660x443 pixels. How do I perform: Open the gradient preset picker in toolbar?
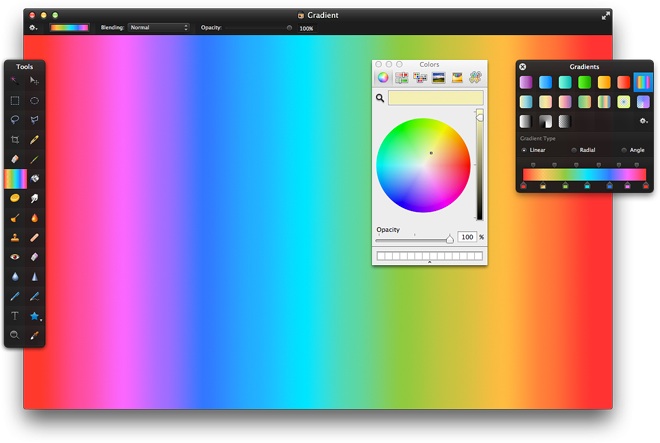[69, 28]
